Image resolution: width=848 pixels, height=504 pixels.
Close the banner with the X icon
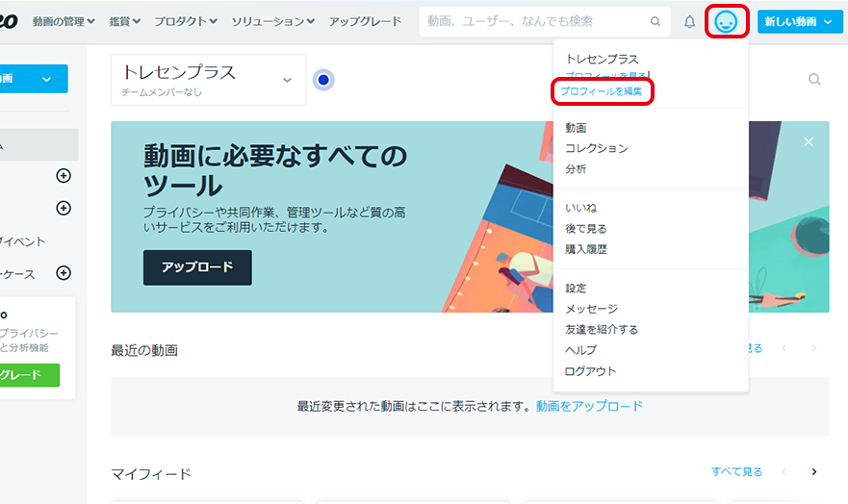(809, 141)
